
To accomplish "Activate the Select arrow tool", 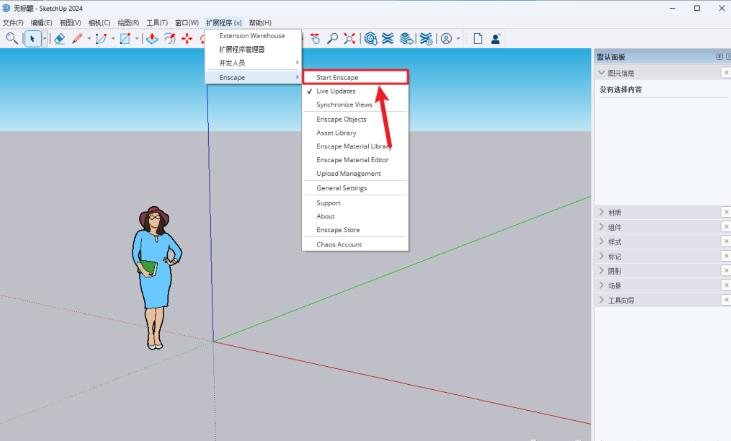I will click(x=32, y=39).
